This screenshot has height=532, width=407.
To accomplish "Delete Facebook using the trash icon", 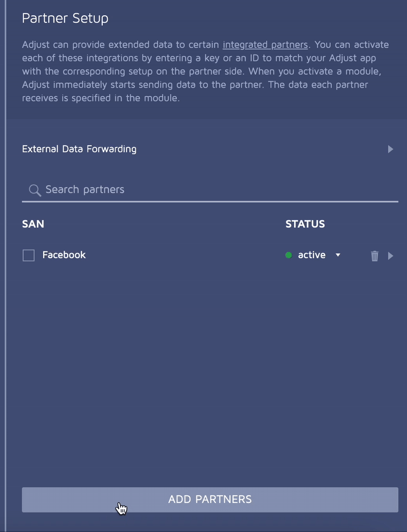I will point(375,256).
